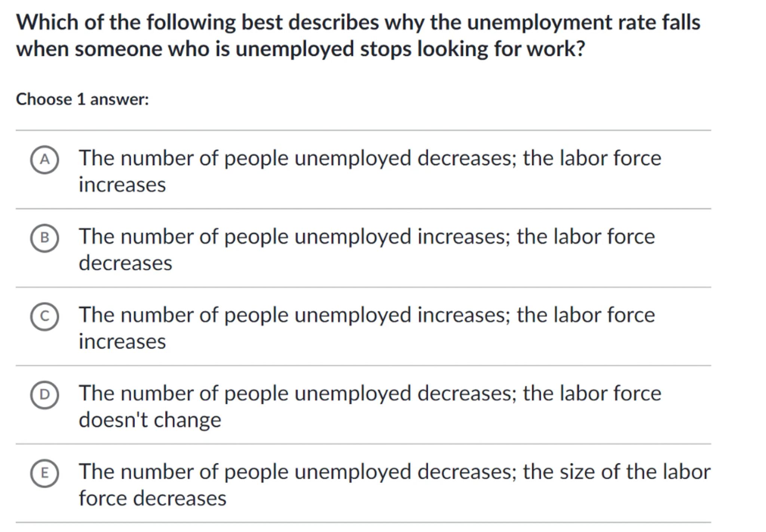This screenshot has height=532, width=766.
Task: Click the question heading's first line
Action: tap(358, 22)
